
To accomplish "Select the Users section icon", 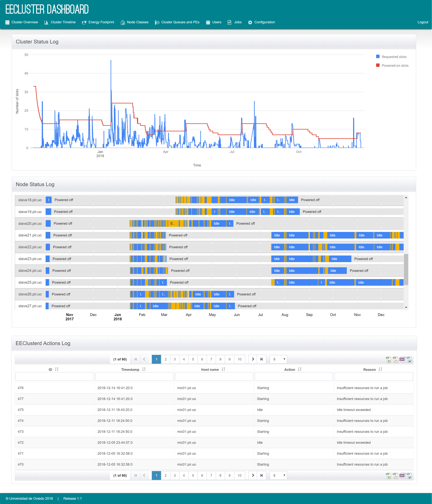I will click(208, 22).
